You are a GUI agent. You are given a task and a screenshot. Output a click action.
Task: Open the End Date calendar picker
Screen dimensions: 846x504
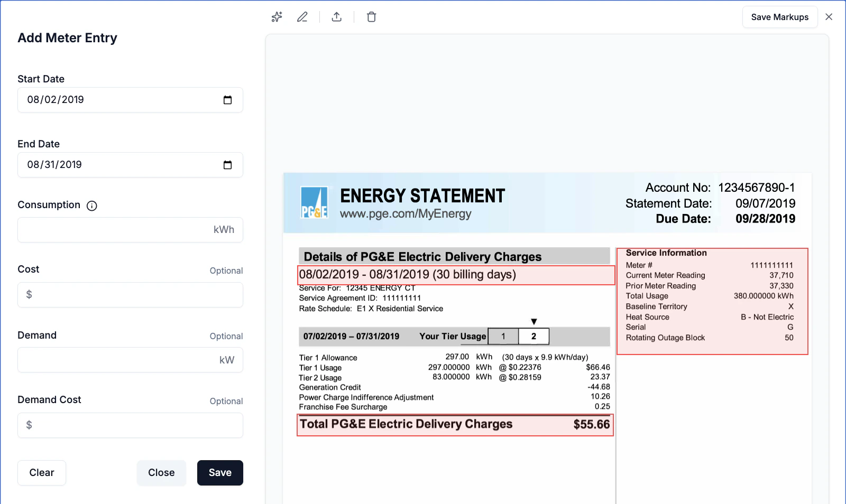[x=228, y=165]
